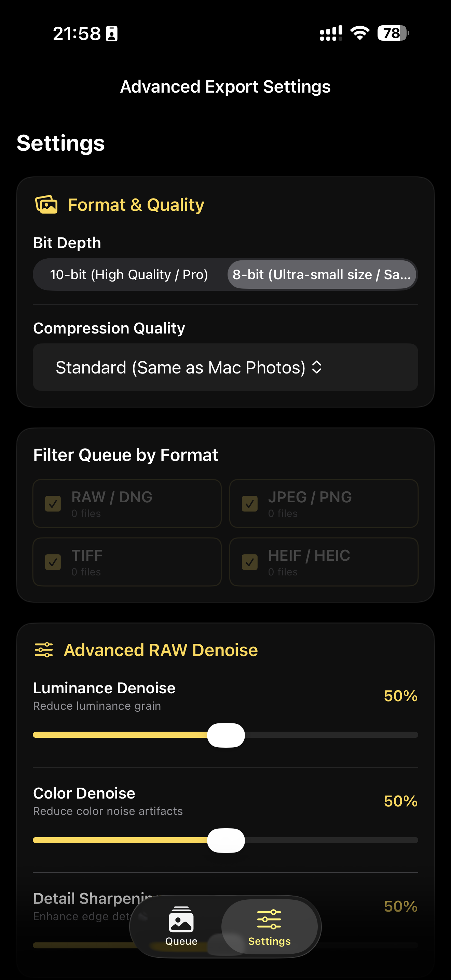Tap the Luminance Denoise 50% value

pyautogui.click(x=400, y=695)
